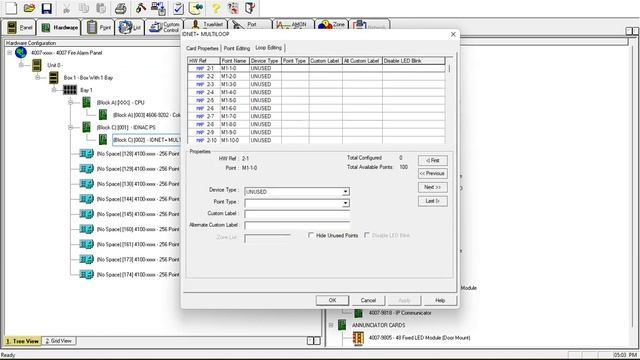Click the Unit 0 cabinet icon
The height and width of the screenshot is (360, 640).
[x=37, y=65]
